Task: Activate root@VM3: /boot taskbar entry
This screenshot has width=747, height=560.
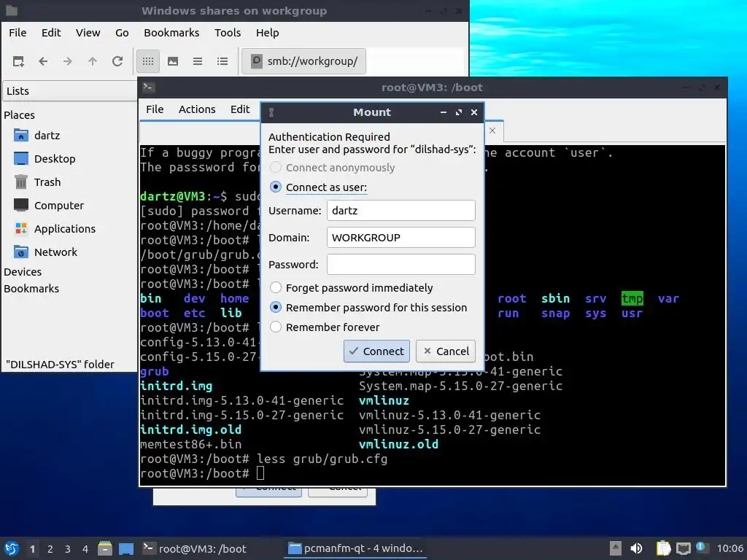Action: pyautogui.click(x=195, y=548)
